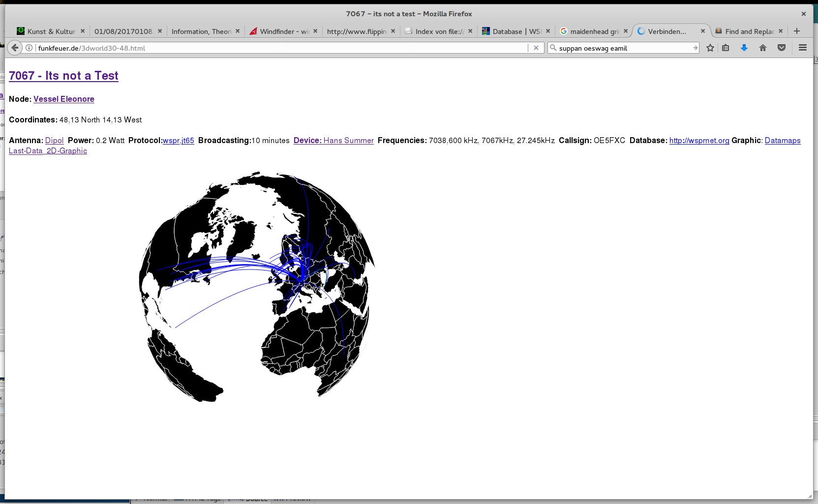Open the Datamaps graphic link
The width and height of the screenshot is (818, 504).
pyautogui.click(x=782, y=141)
